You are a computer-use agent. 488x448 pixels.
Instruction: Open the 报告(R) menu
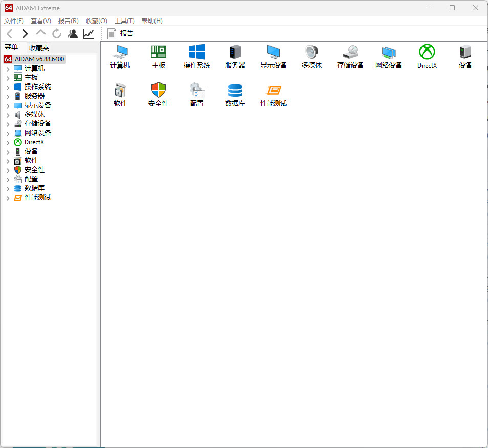coord(68,21)
